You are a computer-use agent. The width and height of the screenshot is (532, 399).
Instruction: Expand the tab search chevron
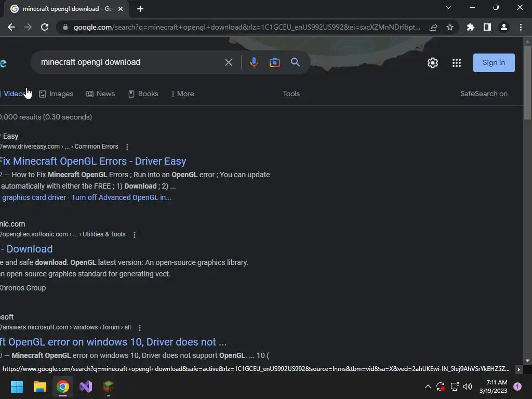coord(448,7)
